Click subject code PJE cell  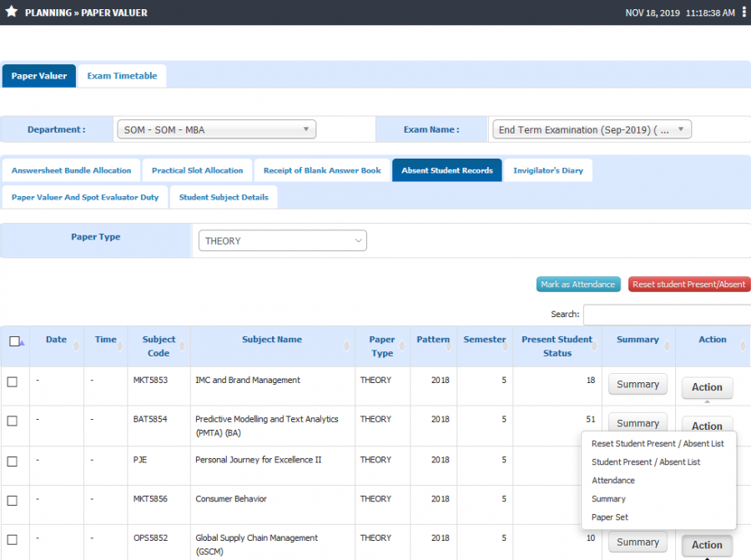pos(140,460)
